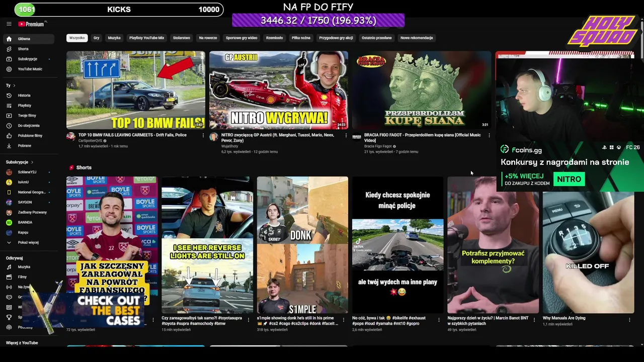Viewport: 644px width, 362px height.
Task: Open minąć policję motorcycle short thumbnail
Action: coord(397,245)
